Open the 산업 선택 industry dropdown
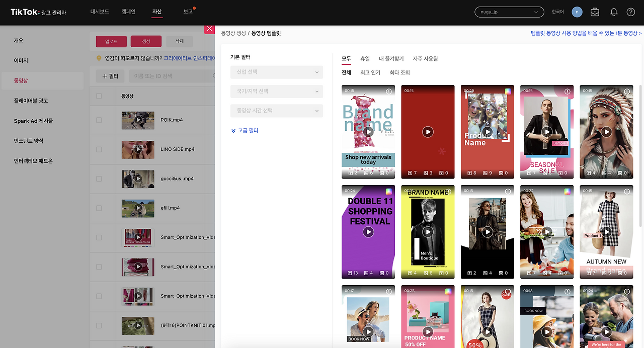The image size is (644, 348). click(x=277, y=72)
